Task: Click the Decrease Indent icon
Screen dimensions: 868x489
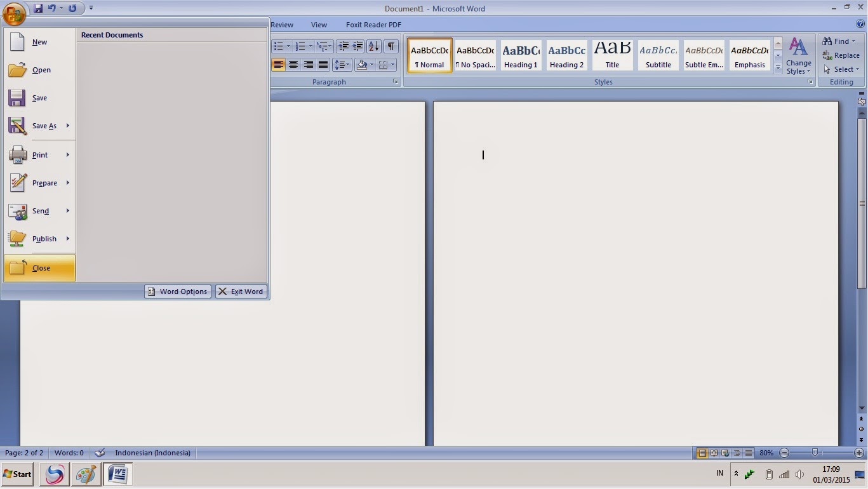Action: point(342,45)
